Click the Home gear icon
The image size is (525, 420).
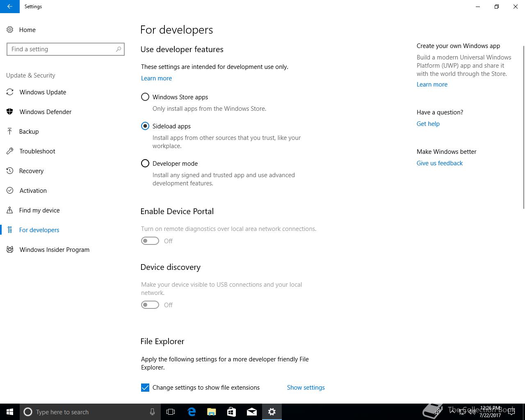[x=10, y=30]
